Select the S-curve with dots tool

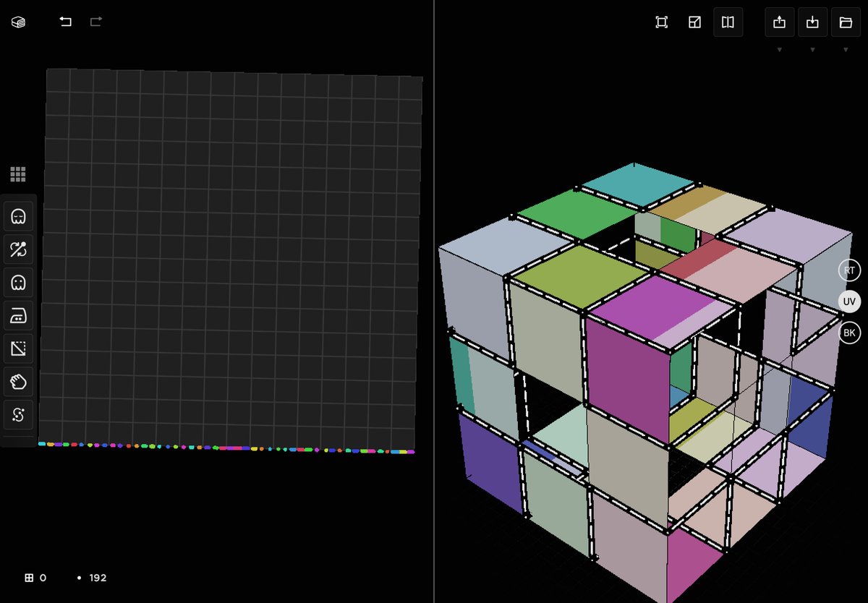tap(18, 415)
